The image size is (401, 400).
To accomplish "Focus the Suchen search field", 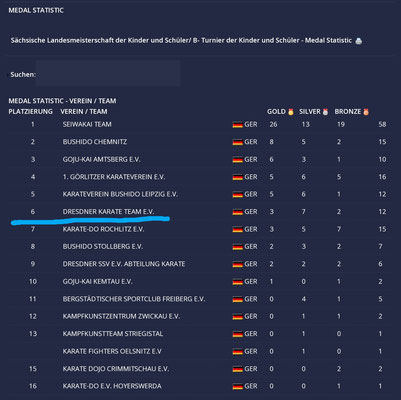I will (108, 74).
